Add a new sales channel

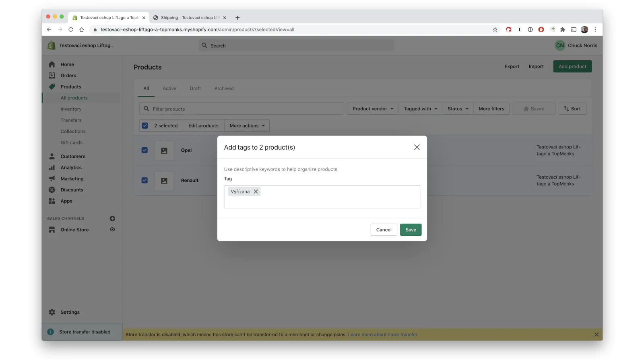[x=112, y=218]
